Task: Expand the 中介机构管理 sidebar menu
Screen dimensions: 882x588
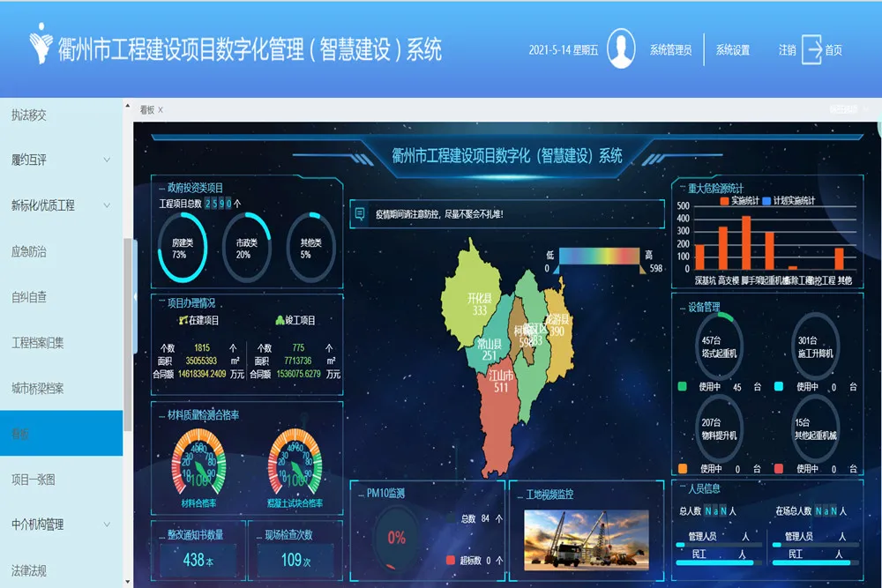Action: coord(107,525)
